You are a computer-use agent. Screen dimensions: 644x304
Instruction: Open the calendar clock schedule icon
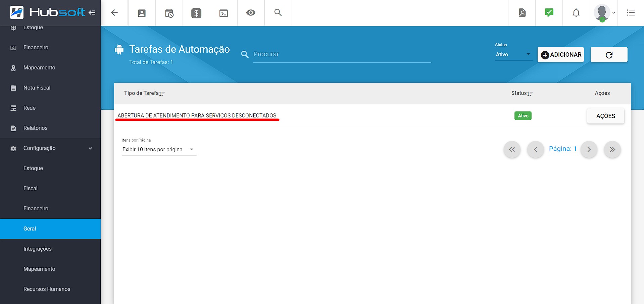[x=169, y=13]
